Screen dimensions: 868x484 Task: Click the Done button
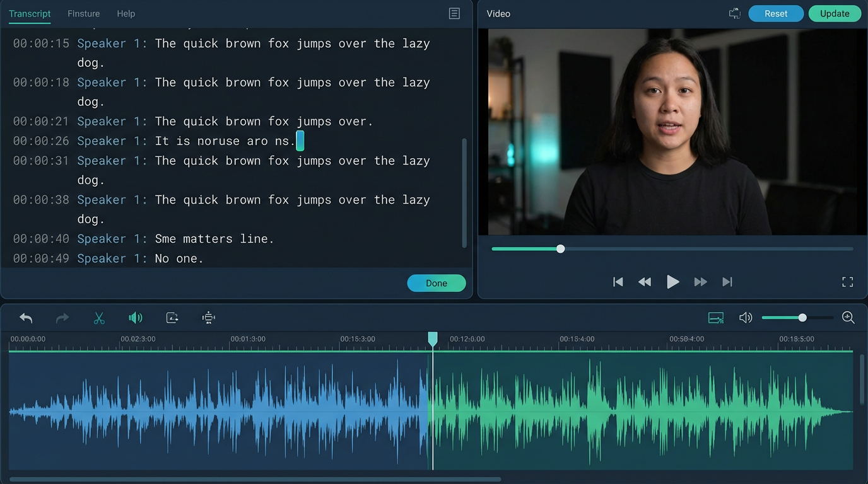point(437,283)
